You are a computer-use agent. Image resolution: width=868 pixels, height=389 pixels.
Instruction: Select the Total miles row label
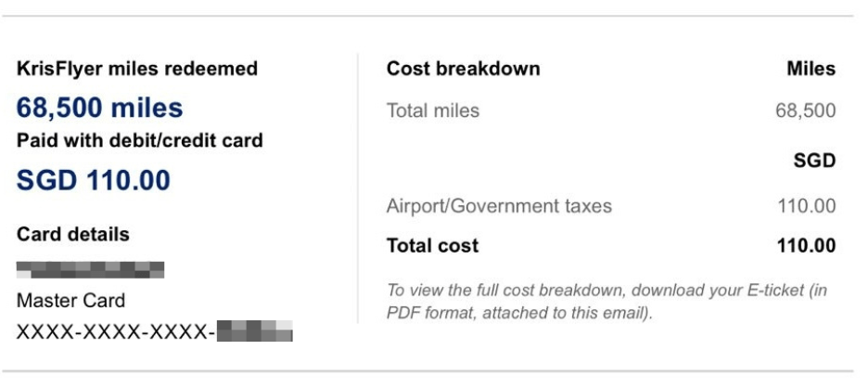(432, 111)
